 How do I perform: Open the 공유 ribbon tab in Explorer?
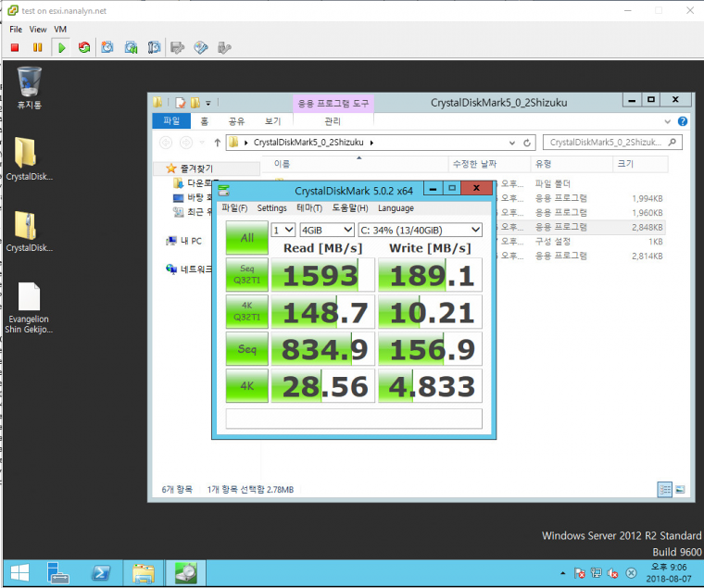coord(236,121)
